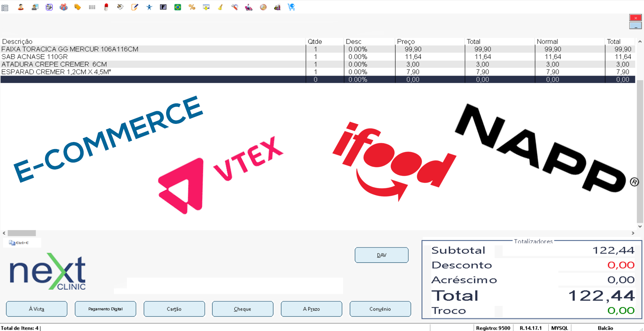Click the orange percent discount icon
The height and width of the screenshot is (331, 644).
coord(192,7)
